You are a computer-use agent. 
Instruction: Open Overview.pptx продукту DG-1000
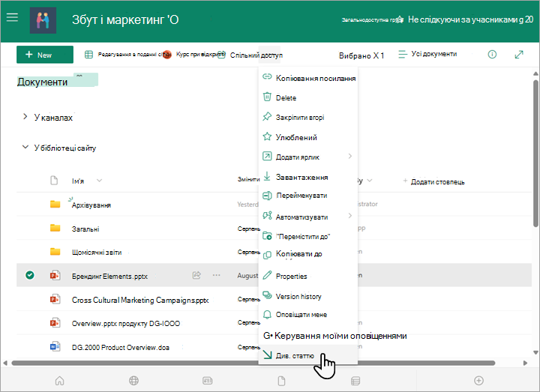point(126,324)
